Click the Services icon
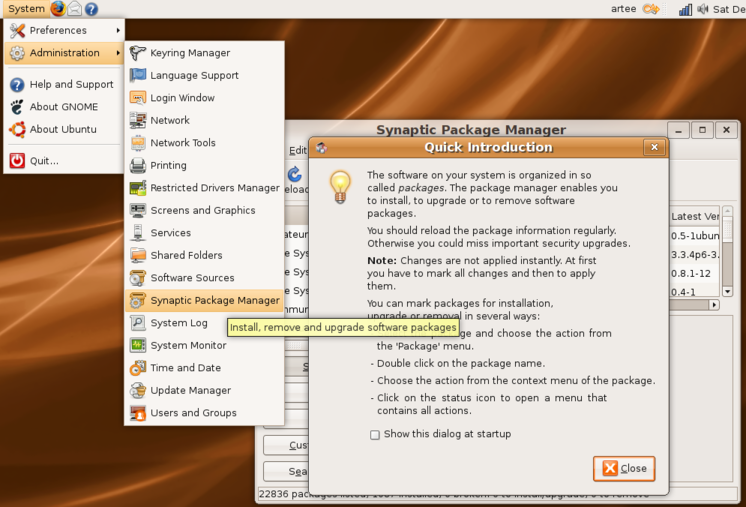746x507 pixels. (x=137, y=233)
